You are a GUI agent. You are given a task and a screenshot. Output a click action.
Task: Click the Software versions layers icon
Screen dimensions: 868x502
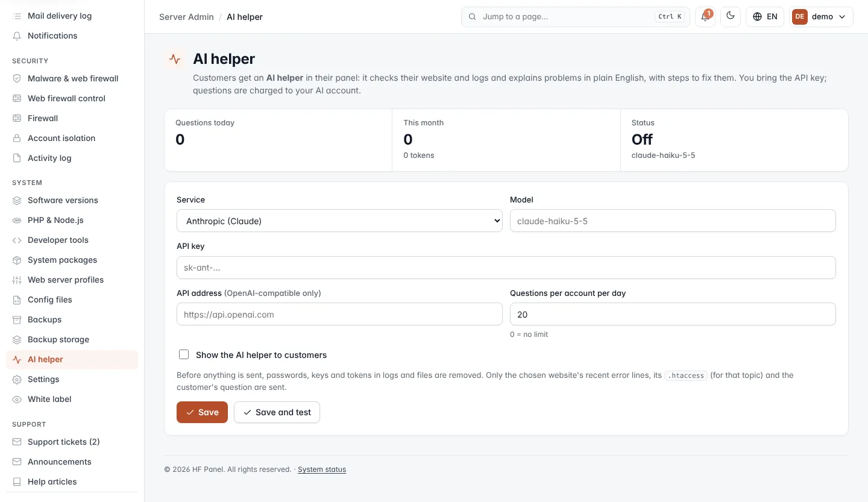(x=17, y=200)
